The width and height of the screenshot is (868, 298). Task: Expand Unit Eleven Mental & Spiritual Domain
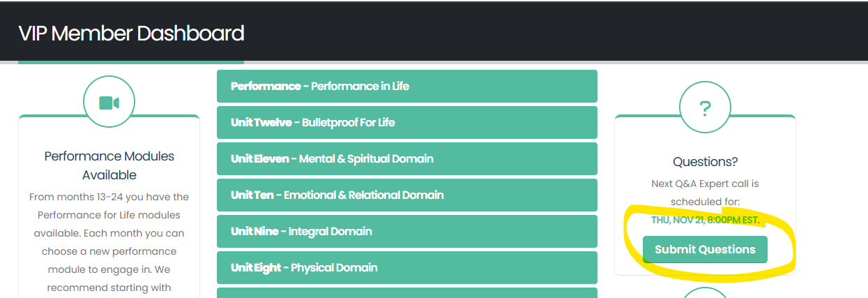click(406, 159)
